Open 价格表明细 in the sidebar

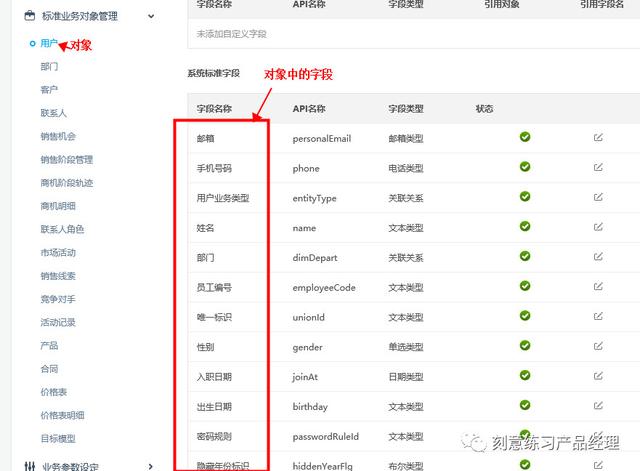[62, 415]
